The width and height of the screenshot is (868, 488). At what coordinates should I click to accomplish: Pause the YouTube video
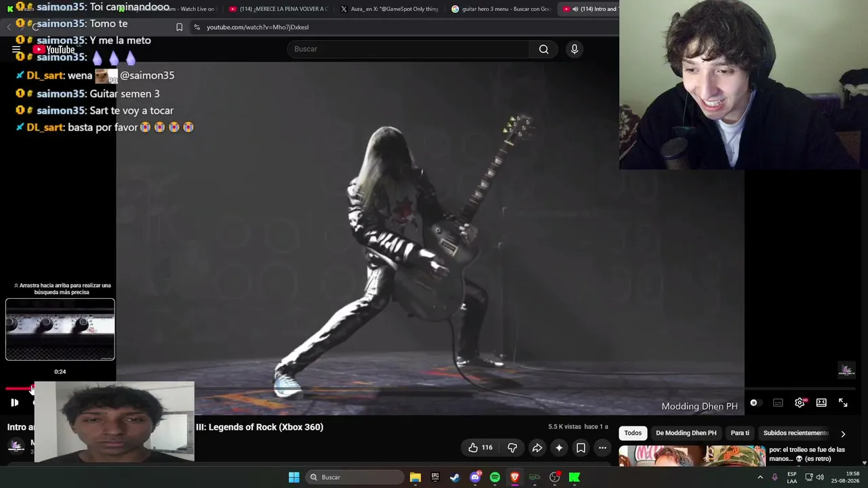pos(14,403)
